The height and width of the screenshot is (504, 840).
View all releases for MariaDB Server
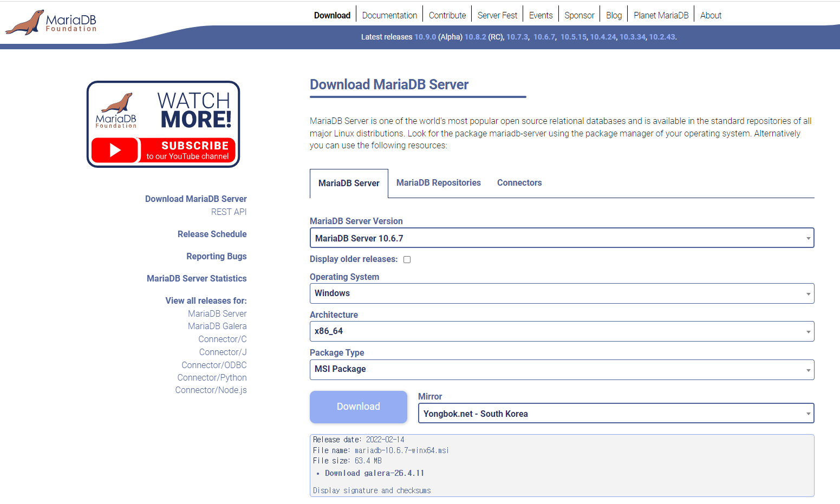click(x=217, y=313)
